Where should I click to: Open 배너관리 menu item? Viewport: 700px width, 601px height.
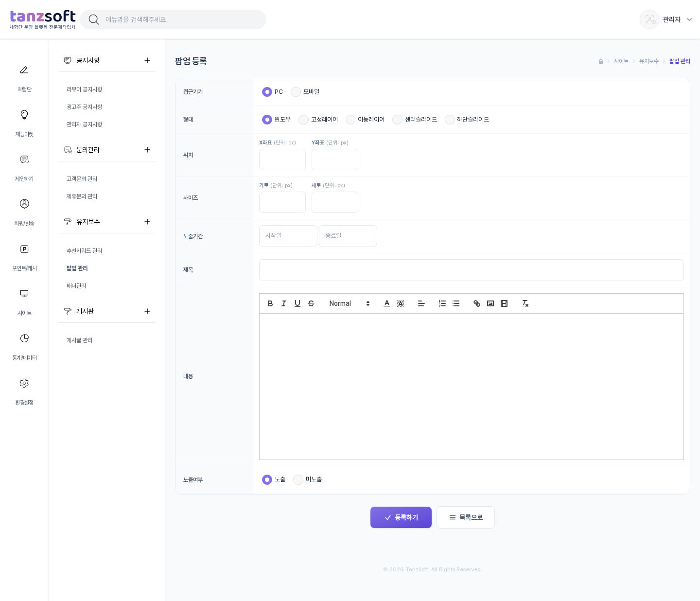(x=76, y=286)
